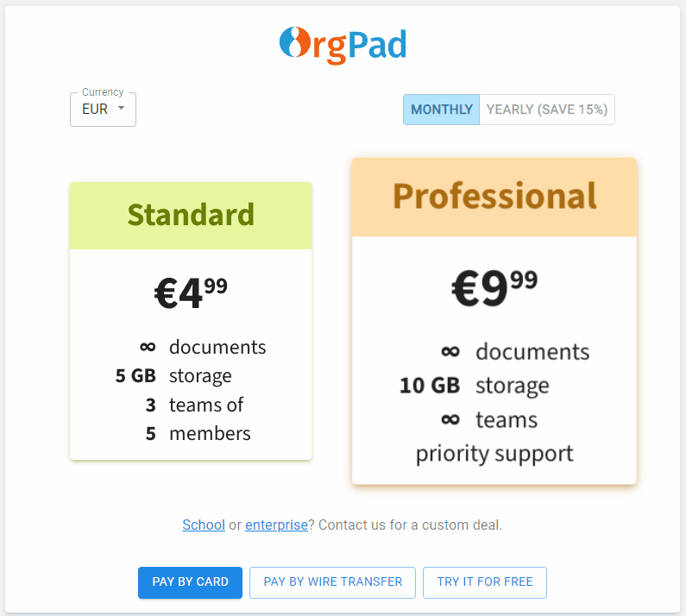Click Standard plan's infinity documents icon
Image resolution: width=686 pixels, height=616 pixels.
148,347
